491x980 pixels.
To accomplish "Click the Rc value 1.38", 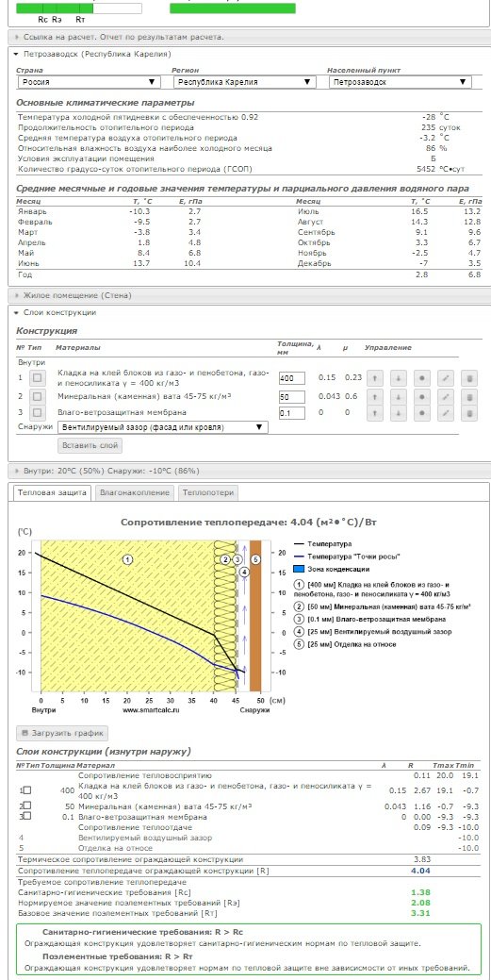I will (420, 893).
